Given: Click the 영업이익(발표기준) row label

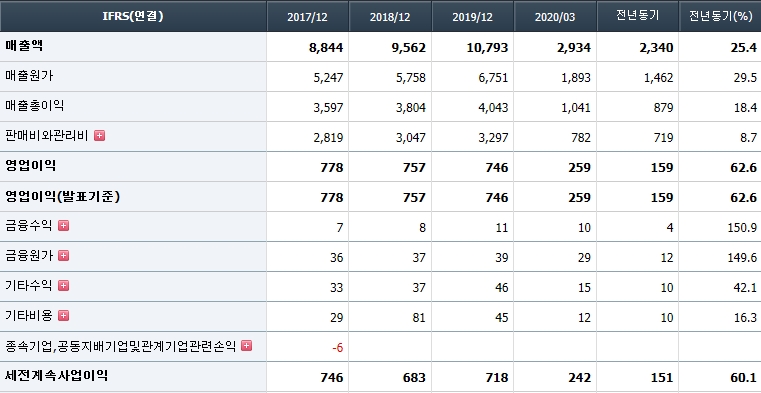Looking at the screenshot, I should [63, 196].
